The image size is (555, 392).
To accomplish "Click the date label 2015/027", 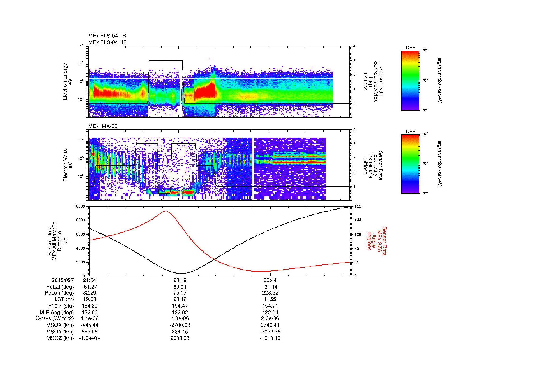I will coord(63,280).
